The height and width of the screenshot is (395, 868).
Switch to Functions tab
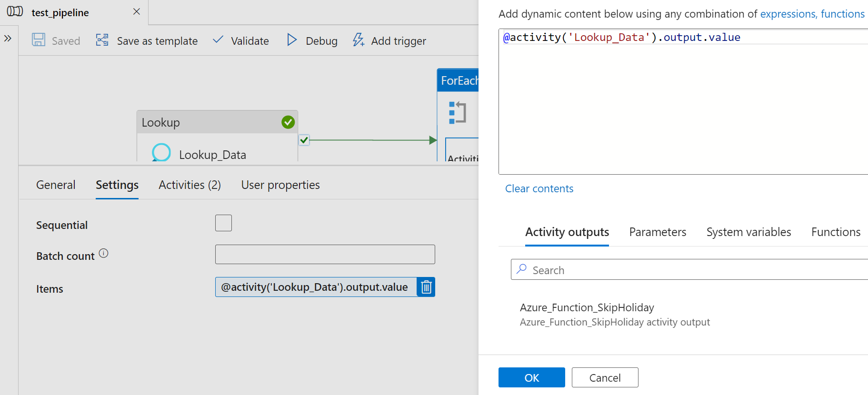(x=836, y=232)
